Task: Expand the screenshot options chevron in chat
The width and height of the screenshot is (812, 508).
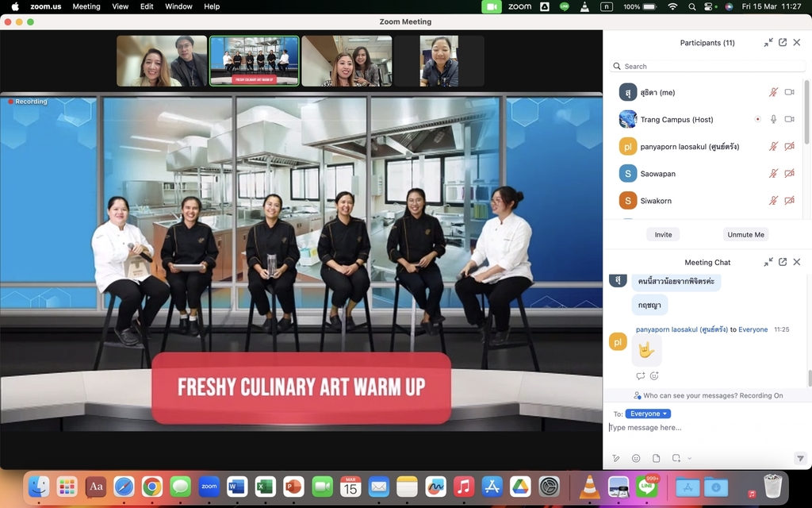Action: [690, 458]
